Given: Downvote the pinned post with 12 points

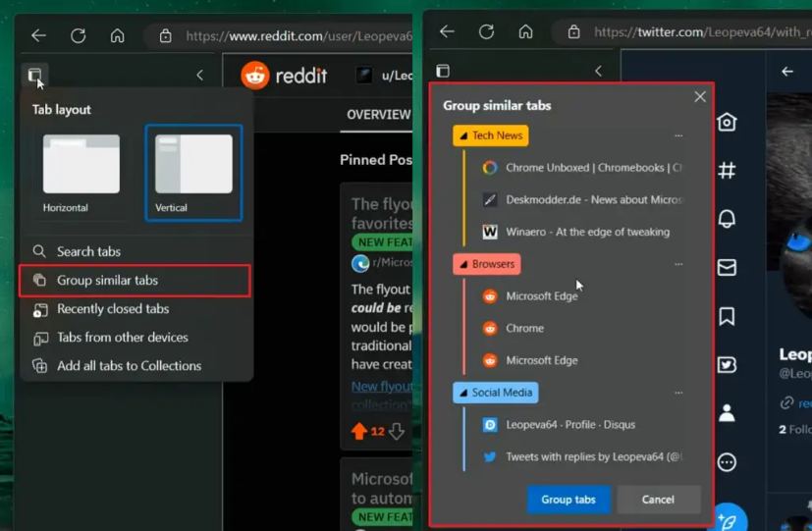Looking at the screenshot, I should [x=397, y=431].
